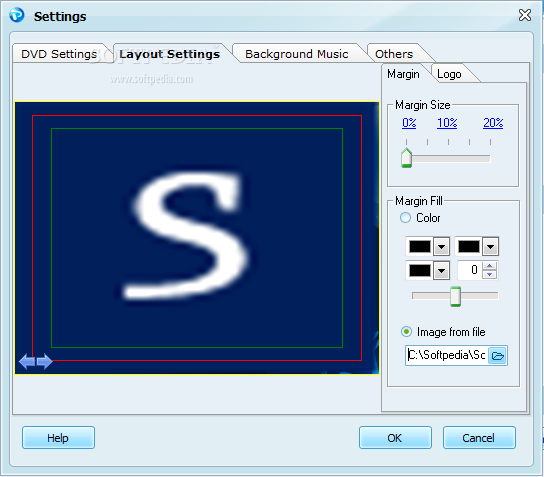
Task: Click the 10% margin size link
Action: [x=447, y=123]
